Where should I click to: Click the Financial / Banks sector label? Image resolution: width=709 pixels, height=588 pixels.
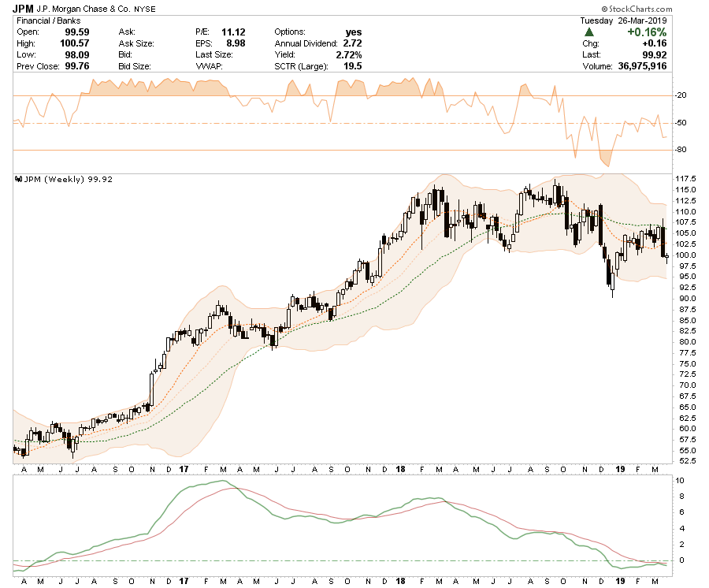point(48,20)
